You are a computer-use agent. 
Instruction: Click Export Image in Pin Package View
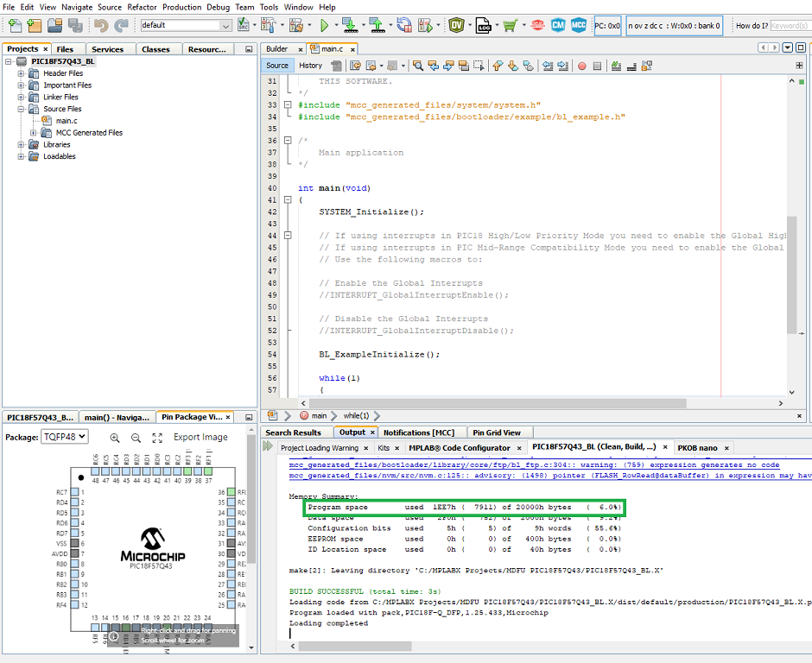coord(200,438)
